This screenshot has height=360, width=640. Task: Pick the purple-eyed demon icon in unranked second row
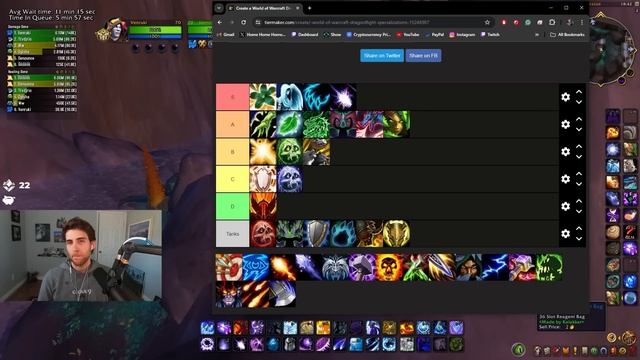coord(229,294)
